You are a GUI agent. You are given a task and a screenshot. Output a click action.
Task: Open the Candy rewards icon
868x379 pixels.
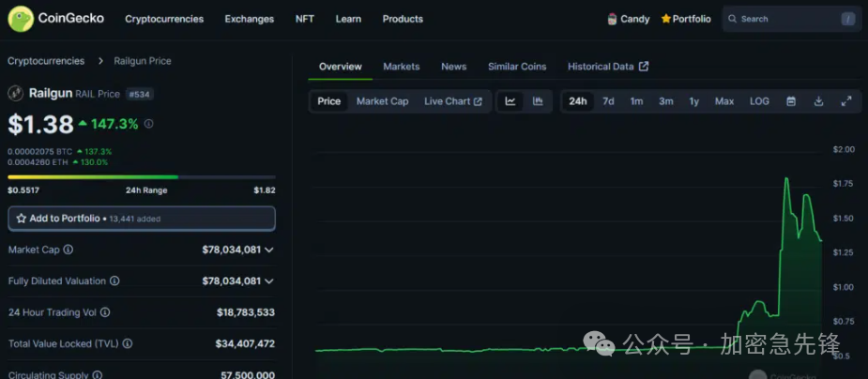tap(612, 19)
